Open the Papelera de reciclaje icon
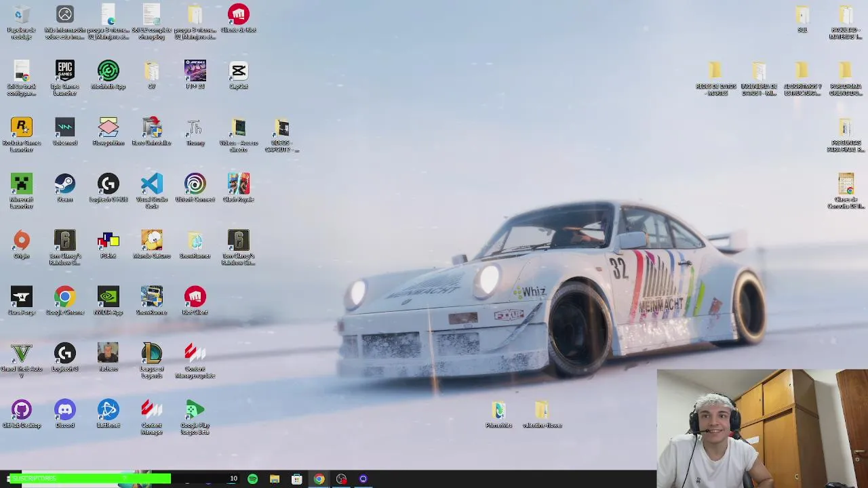Viewport: 868px width, 488px height. click(x=21, y=22)
